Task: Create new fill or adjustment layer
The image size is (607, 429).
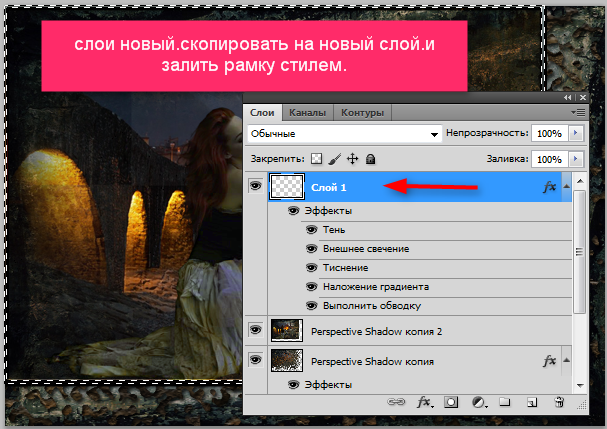Action: pyautogui.click(x=479, y=402)
